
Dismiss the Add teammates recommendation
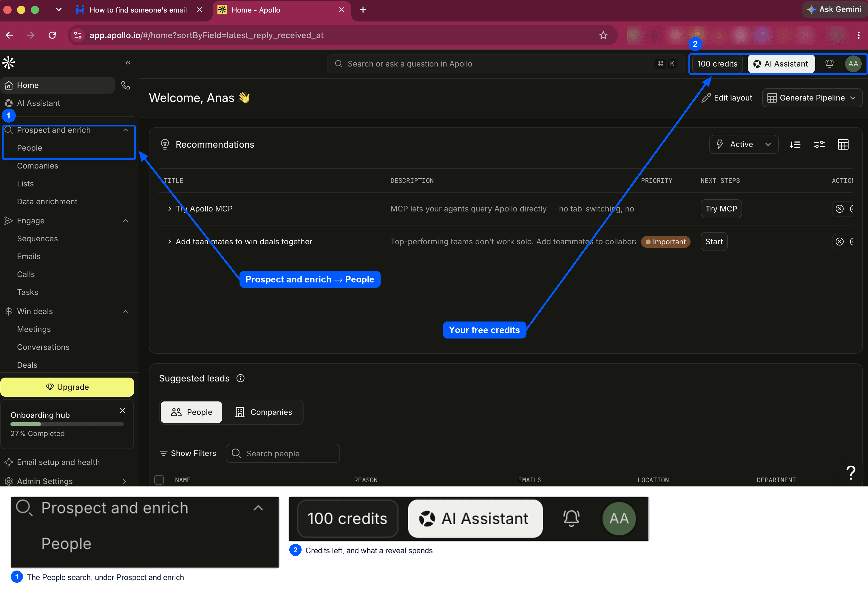click(840, 242)
